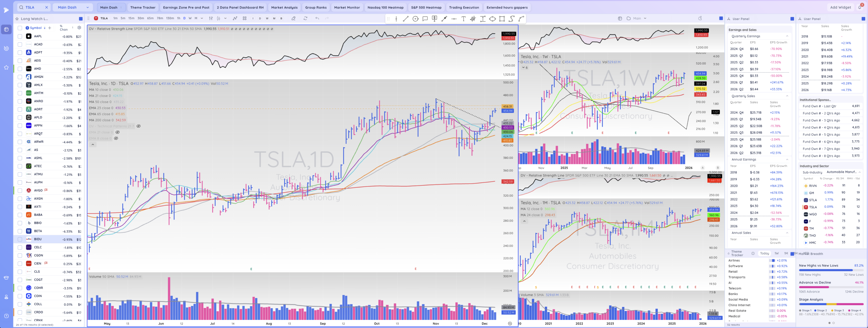Select the price label dollar tool
This screenshot has height=328, width=868.
click(x=434, y=19)
